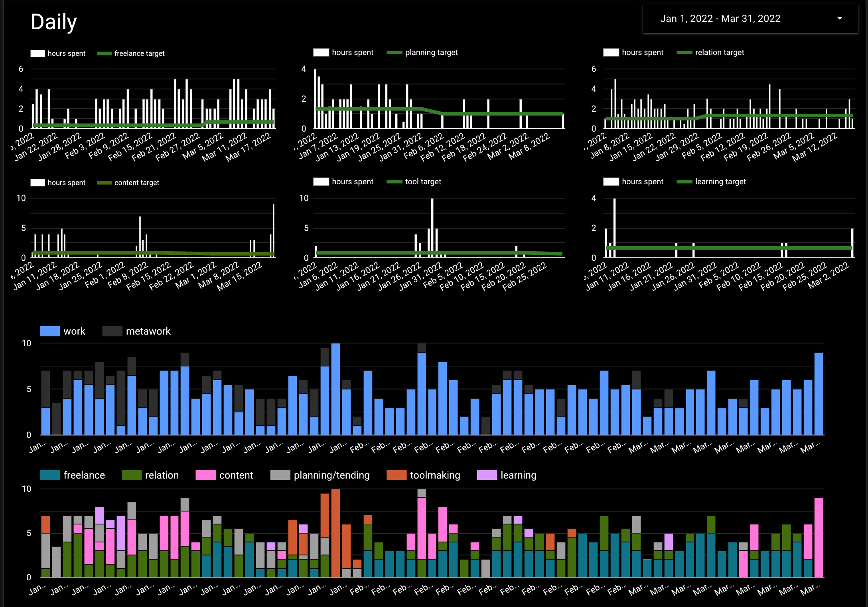Click the orange toolmaking legend swatch
This screenshot has width=868, height=607.
(x=397, y=475)
